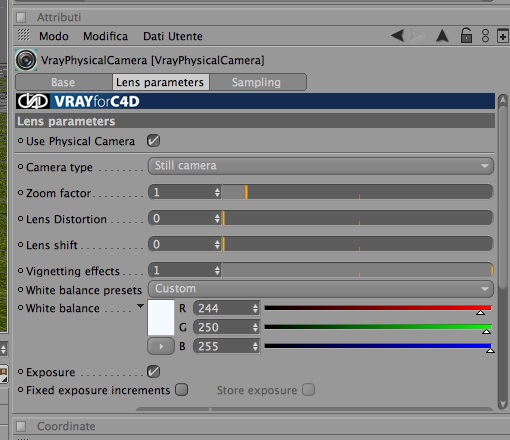Click the new attribute manager plus icon
The width and height of the screenshot is (510, 440).
point(503,36)
